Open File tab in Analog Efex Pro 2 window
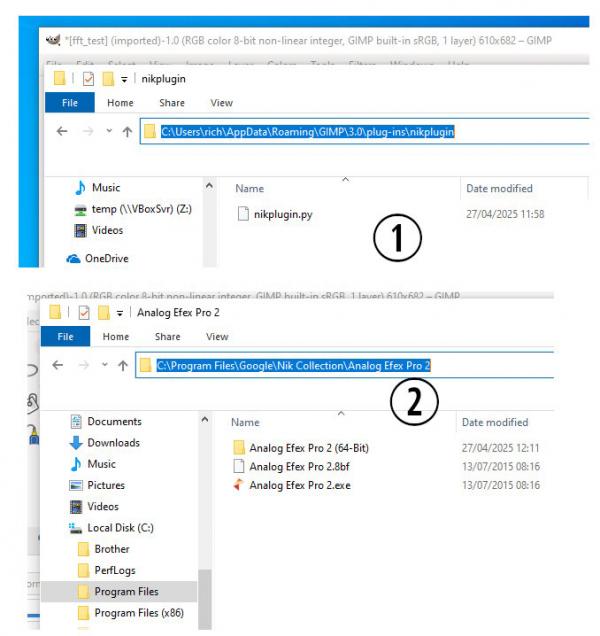Screen dimensions: 600x636 pyautogui.click(x=65, y=336)
